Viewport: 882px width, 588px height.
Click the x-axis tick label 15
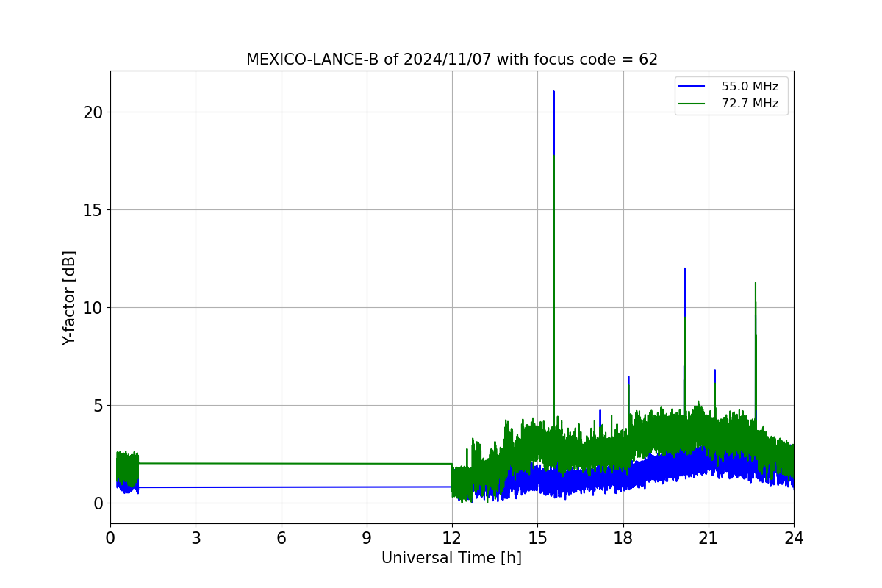pos(537,538)
